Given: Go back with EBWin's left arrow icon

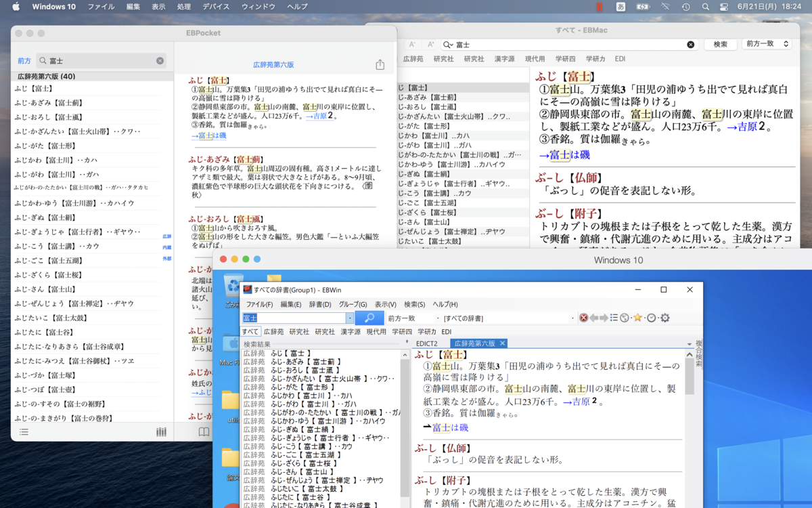Looking at the screenshot, I should click(593, 318).
